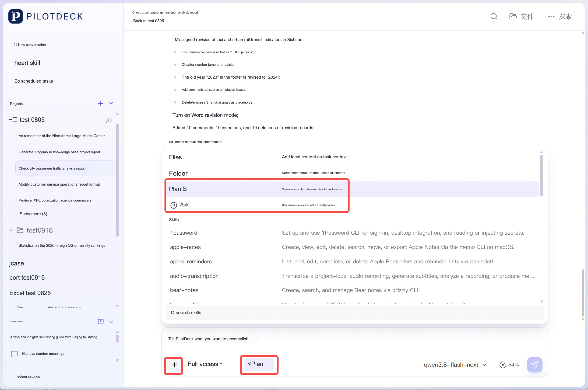Focus the Tell PilotDeck message input

355,339
